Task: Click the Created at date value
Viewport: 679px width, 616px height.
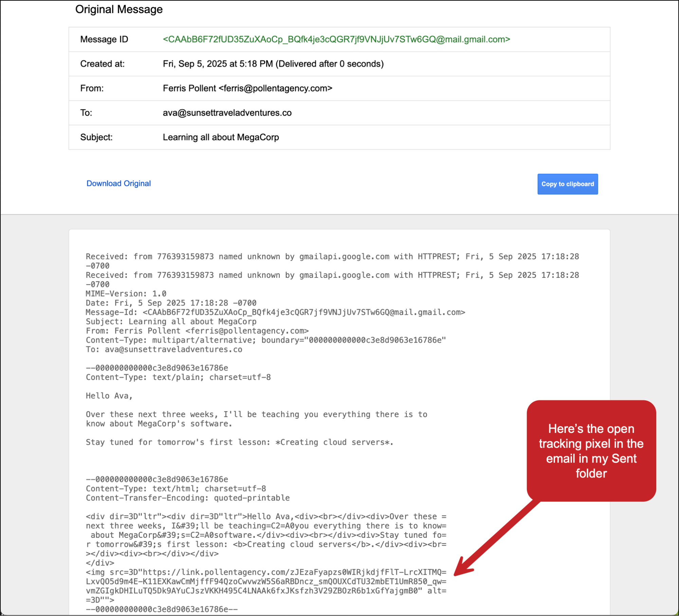Action: point(273,64)
